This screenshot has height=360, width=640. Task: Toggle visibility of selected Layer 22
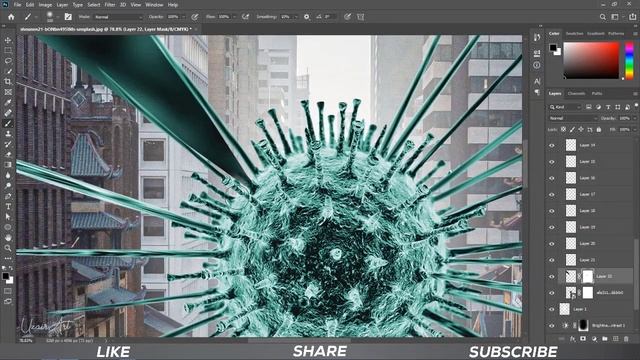point(552,276)
